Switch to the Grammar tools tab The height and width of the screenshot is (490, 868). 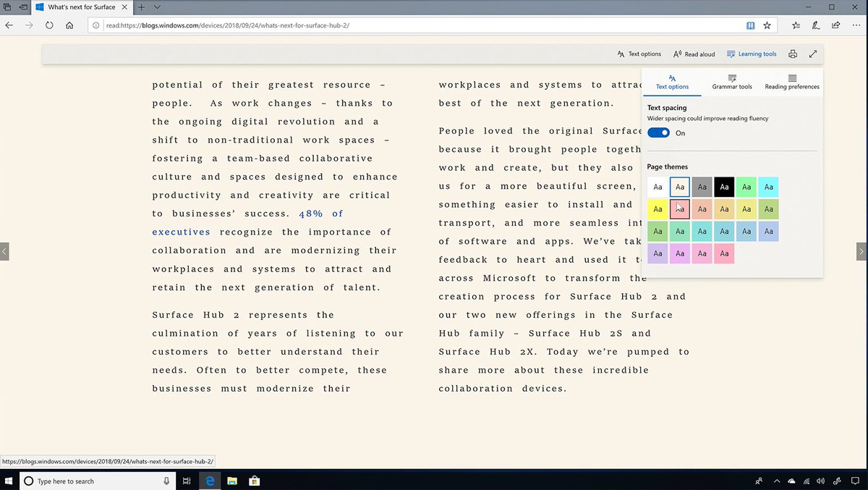pyautogui.click(x=731, y=82)
